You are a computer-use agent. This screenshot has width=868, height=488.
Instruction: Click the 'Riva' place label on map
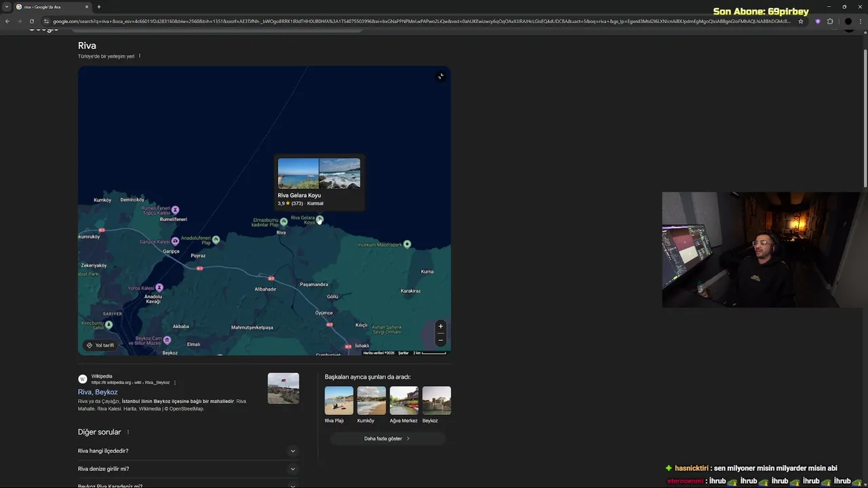(x=281, y=232)
